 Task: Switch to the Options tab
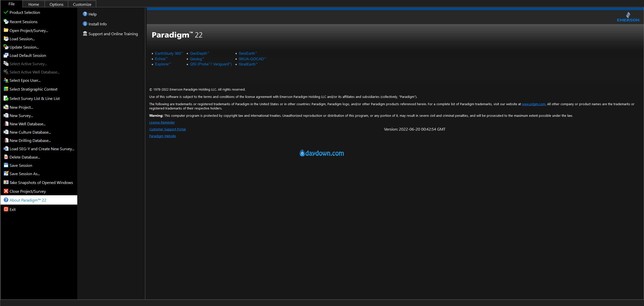(56, 4)
